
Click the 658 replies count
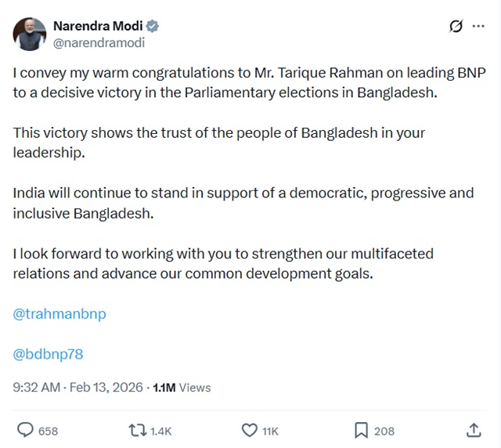(48, 431)
